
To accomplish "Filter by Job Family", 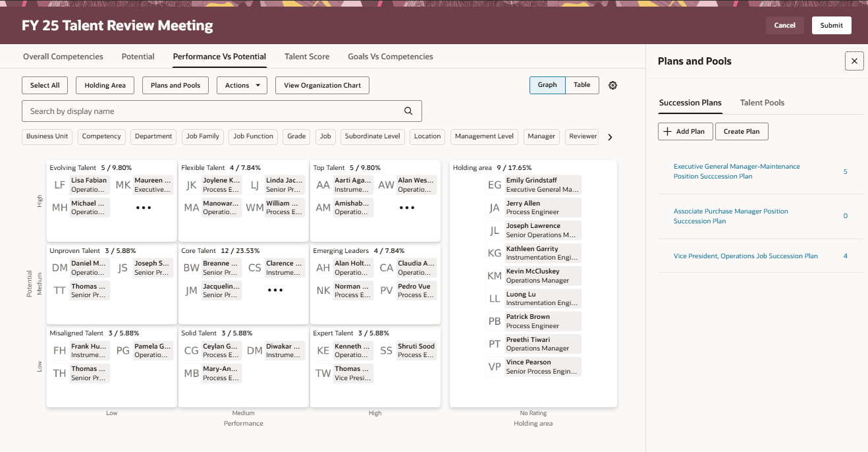I will 202,136.
